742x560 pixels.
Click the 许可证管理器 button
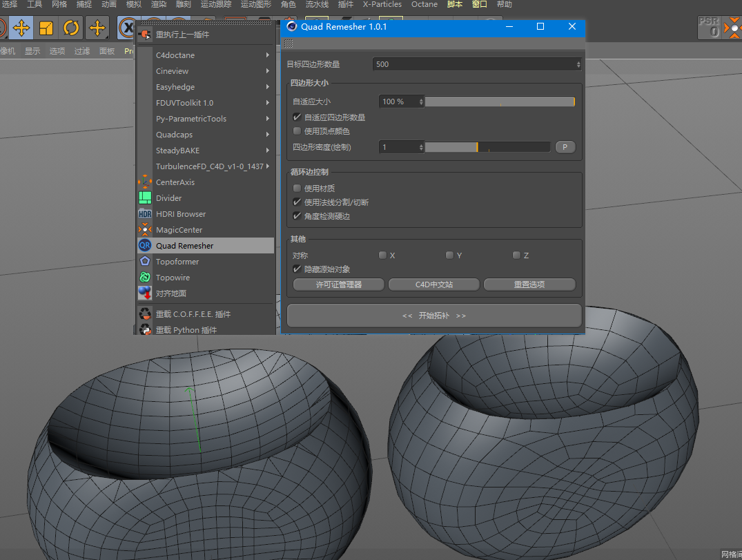[x=339, y=284]
